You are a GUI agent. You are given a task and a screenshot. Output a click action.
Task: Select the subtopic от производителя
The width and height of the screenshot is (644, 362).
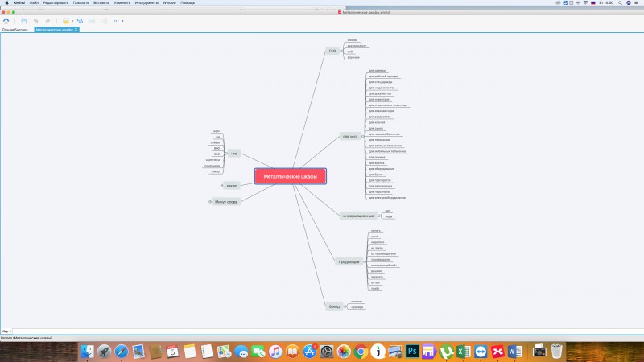tap(384, 254)
